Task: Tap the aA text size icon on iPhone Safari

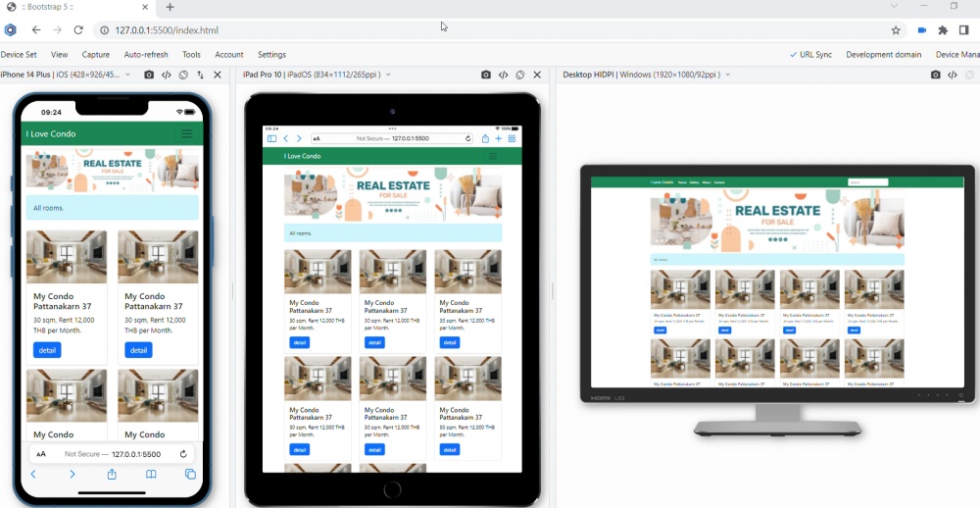Action: pyautogui.click(x=41, y=454)
